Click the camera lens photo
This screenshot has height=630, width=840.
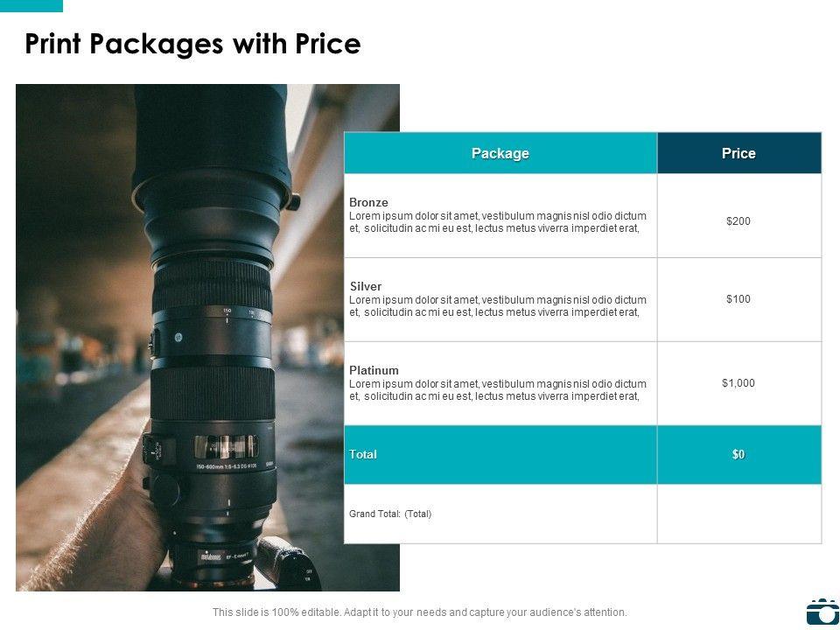207,337
